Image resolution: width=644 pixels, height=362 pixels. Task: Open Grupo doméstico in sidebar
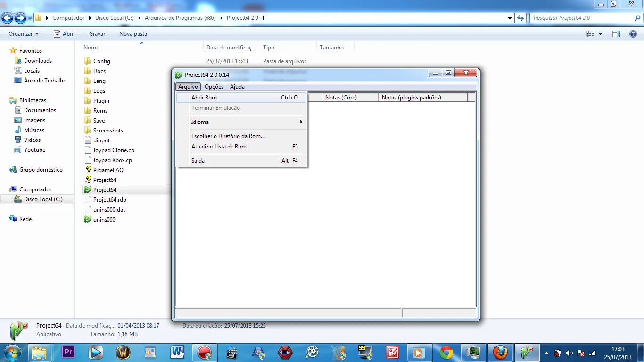pyautogui.click(x=36, y=170)
